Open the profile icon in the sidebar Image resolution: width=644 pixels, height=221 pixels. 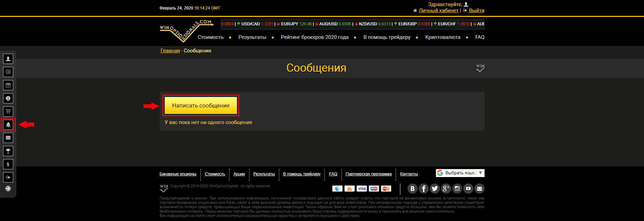pos(8,59)
